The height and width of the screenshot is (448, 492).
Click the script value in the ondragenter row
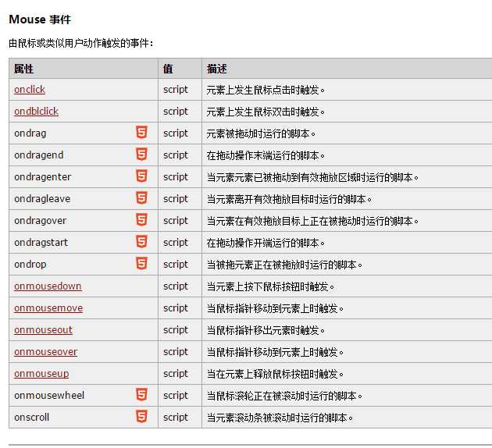point(176,177)
